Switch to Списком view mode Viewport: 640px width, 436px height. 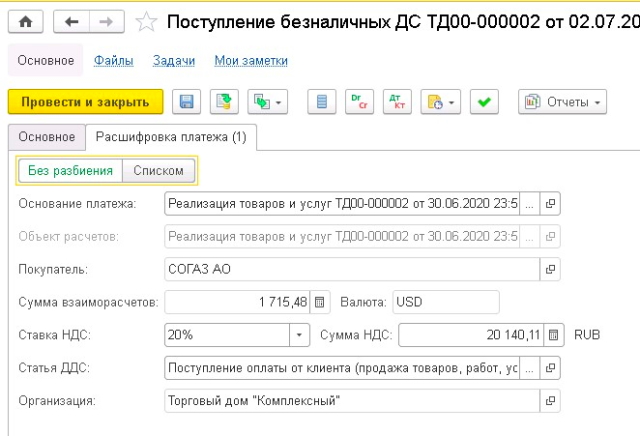[158, 171]
